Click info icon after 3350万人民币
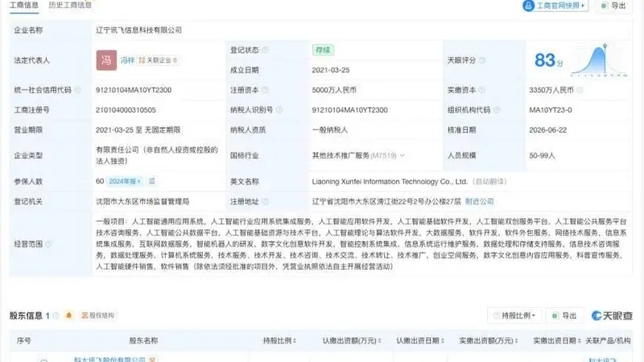The width and height of the screenshot is (644, 362). tap(580, 90)
